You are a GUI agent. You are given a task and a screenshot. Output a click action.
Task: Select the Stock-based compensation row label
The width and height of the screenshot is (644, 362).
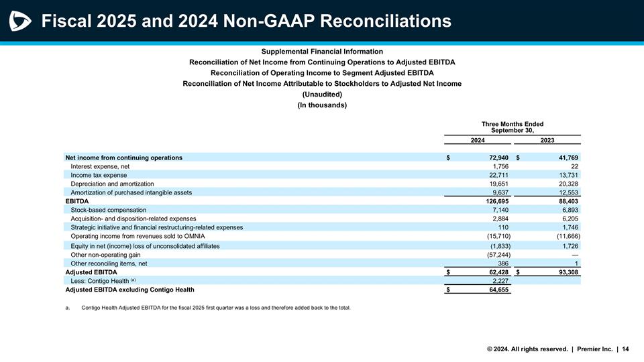108,210
